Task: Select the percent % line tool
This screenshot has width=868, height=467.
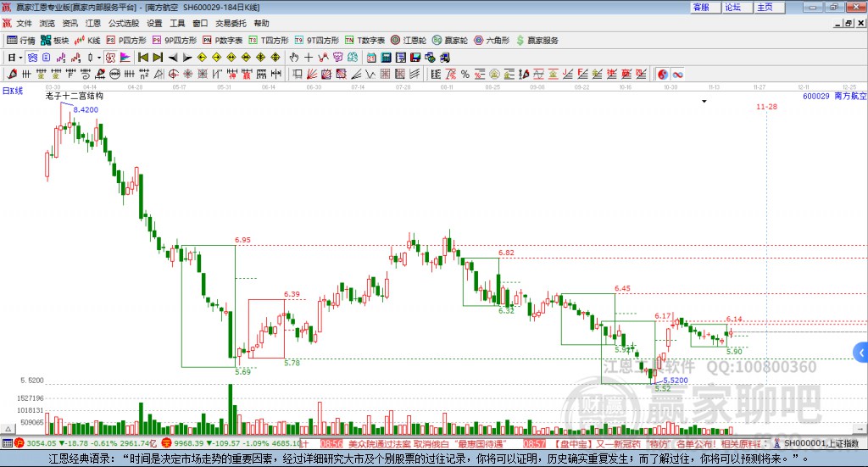Action: (x=465, y=74)
